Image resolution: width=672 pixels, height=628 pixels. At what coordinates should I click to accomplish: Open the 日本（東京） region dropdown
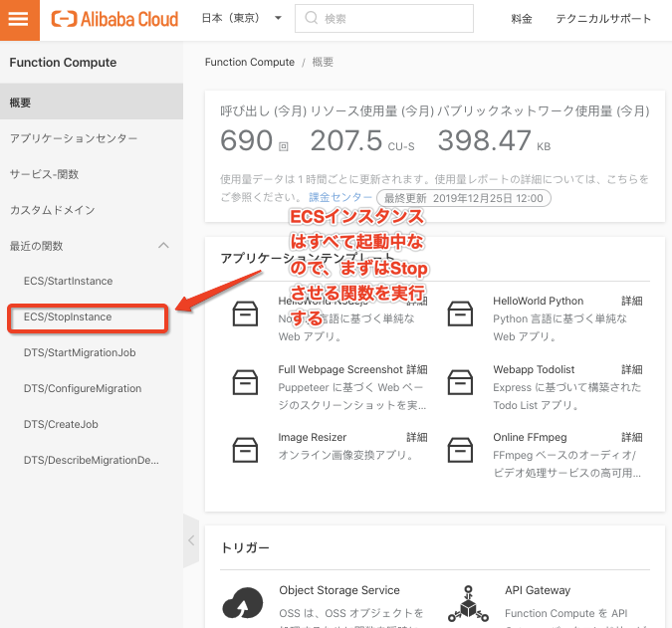point(242,19)
